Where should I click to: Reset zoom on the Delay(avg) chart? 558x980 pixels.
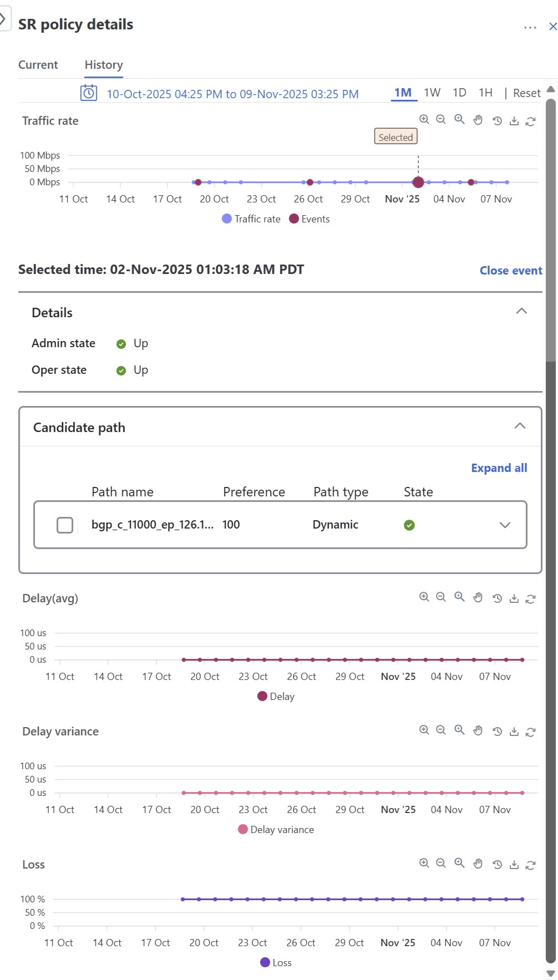[x=497, y=598]
